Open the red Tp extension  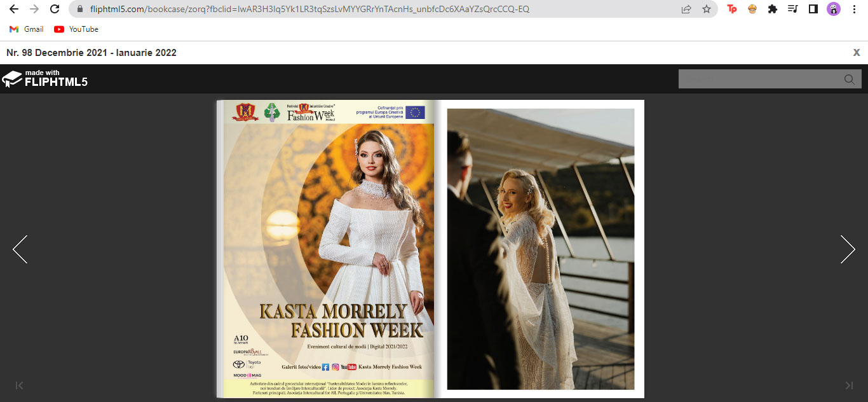pos(732,10)
